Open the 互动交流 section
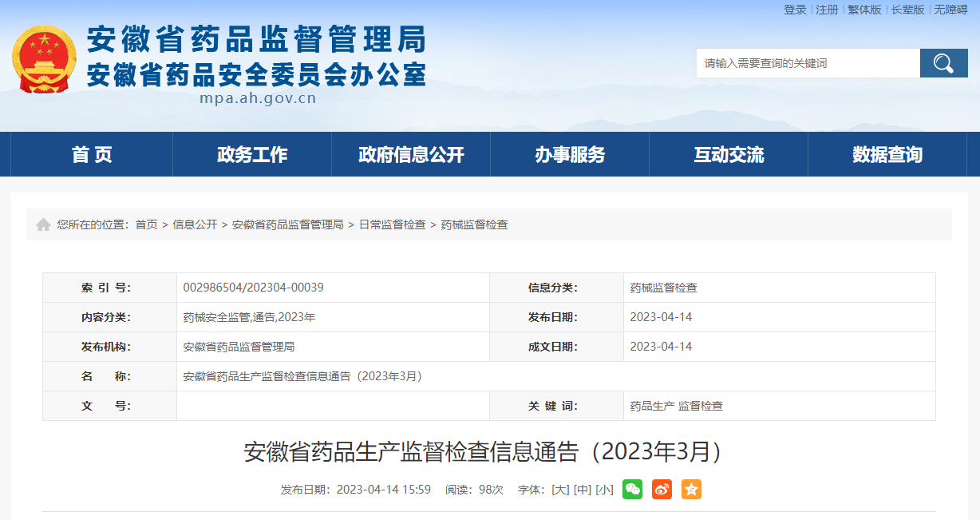 (x=728, y=153)
